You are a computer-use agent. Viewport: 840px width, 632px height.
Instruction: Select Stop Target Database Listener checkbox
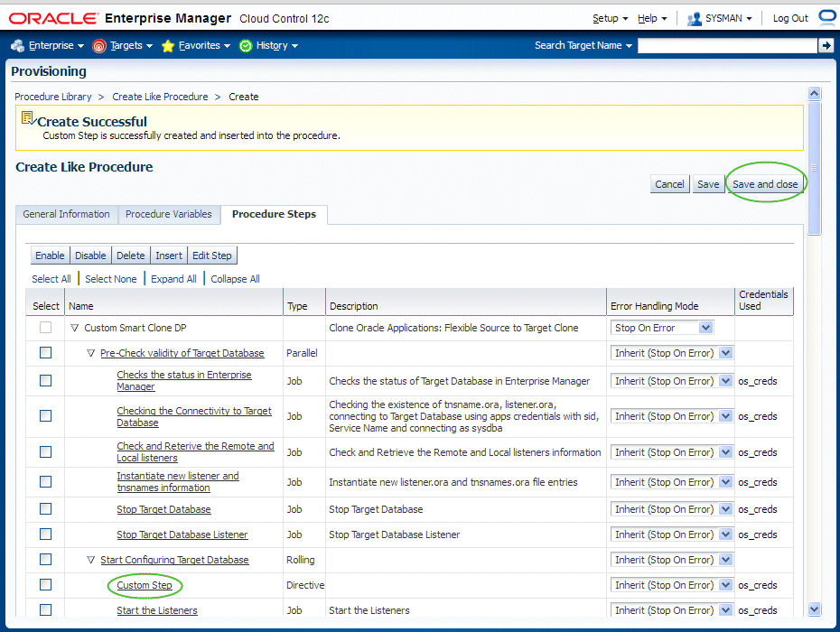coord(45,534)
